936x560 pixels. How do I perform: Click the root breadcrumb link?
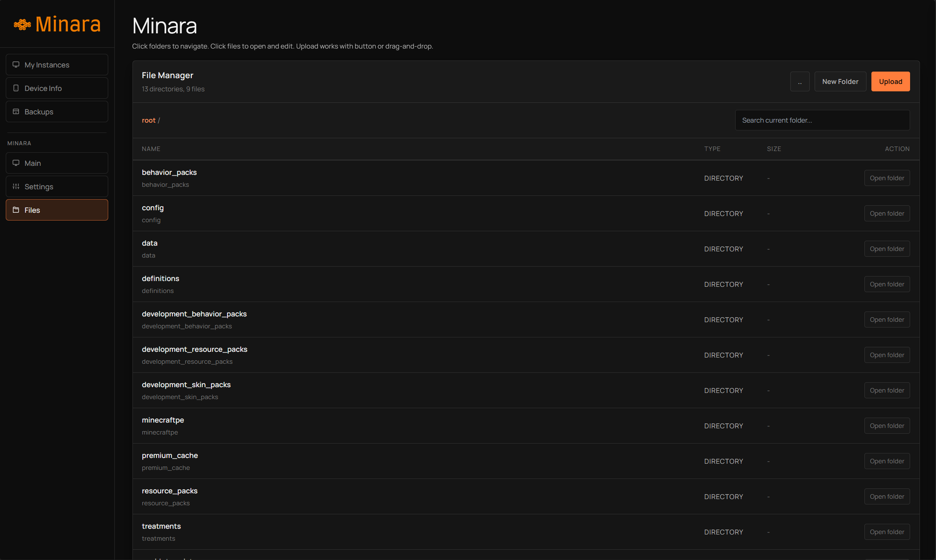pos(149,120)
